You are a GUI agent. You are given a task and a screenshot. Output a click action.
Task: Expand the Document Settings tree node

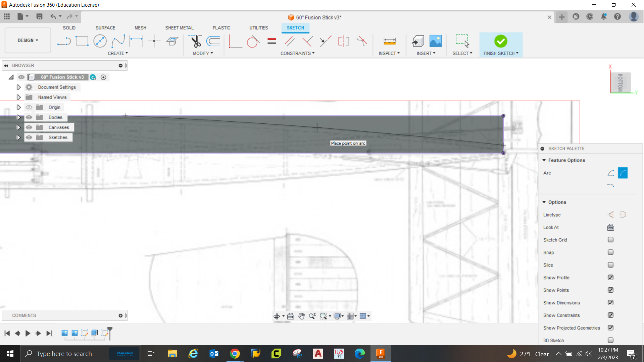tap(18, 87)
